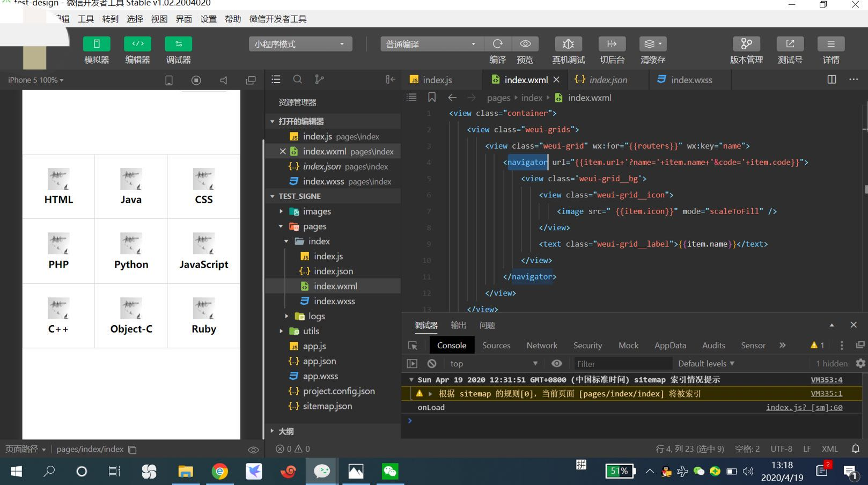
Task: Open the 详情 details panel
Action: click(x=831, y=44)
